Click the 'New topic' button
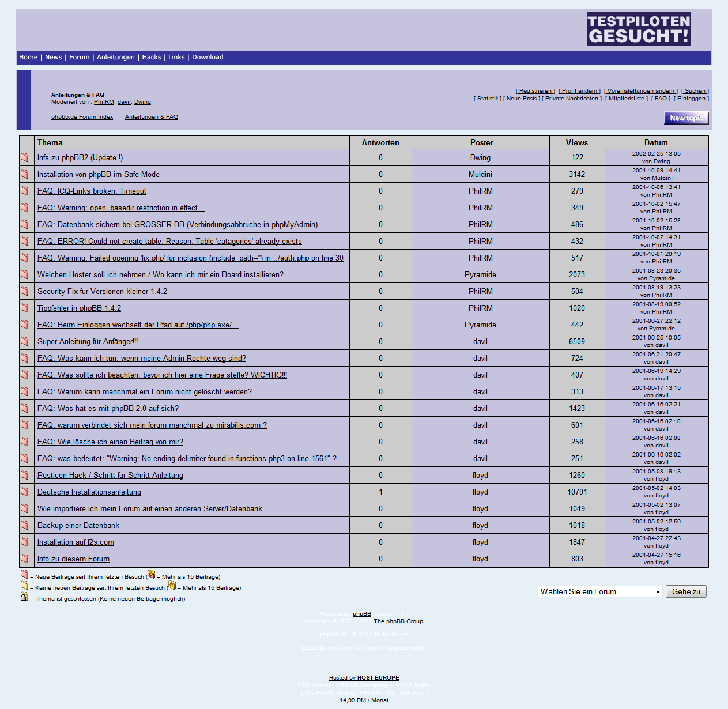Screen dimensions: 728x709 pos(686,118)
